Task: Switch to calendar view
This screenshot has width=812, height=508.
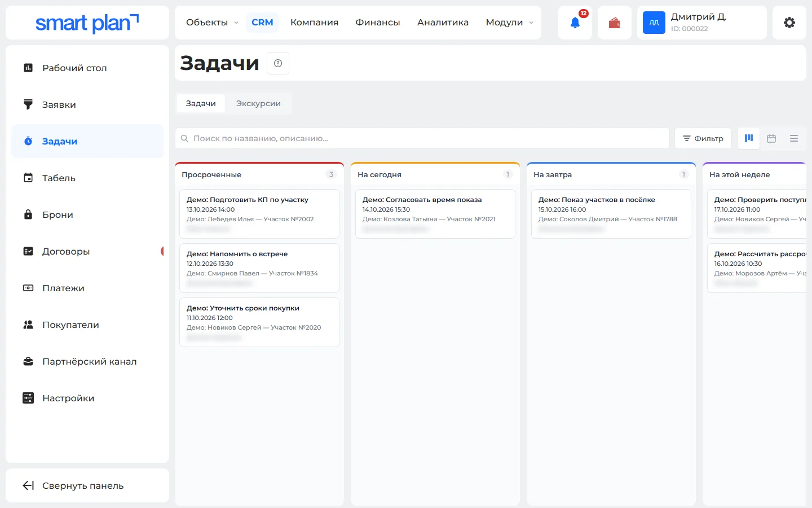Action: [x=771, y=138]
